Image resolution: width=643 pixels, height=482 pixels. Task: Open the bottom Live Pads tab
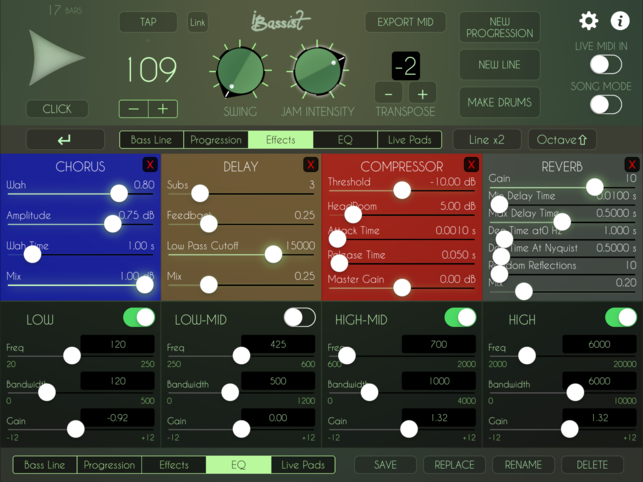point(303,465)
